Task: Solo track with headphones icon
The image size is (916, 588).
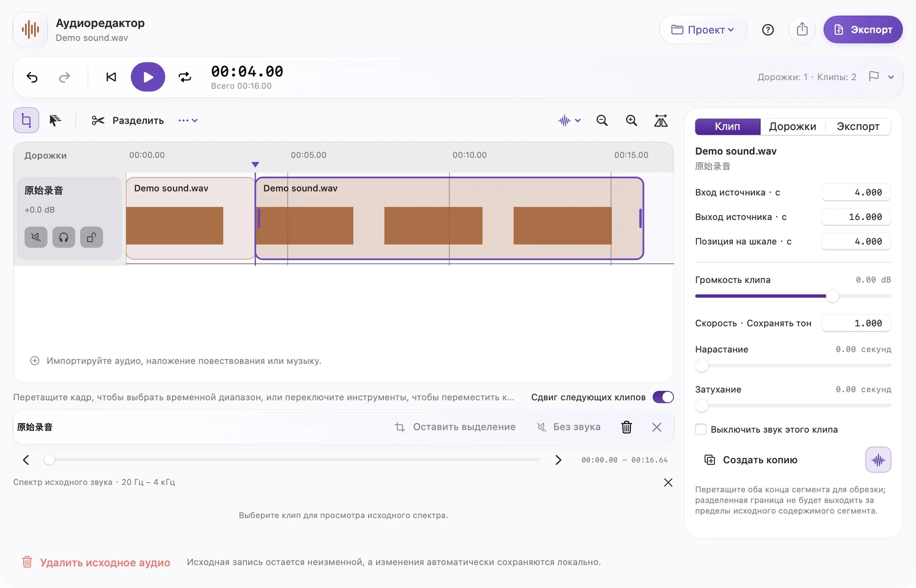Action: coord(64,237)
